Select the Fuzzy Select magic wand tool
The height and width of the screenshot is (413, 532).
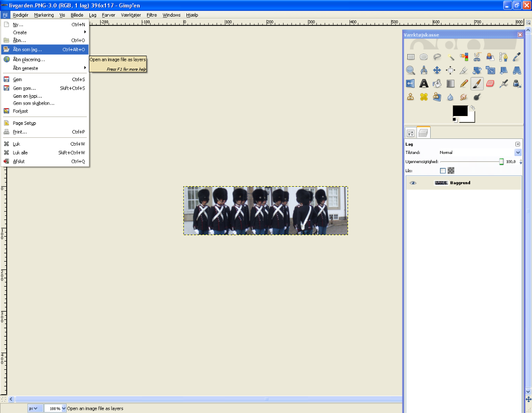point(450,57)
